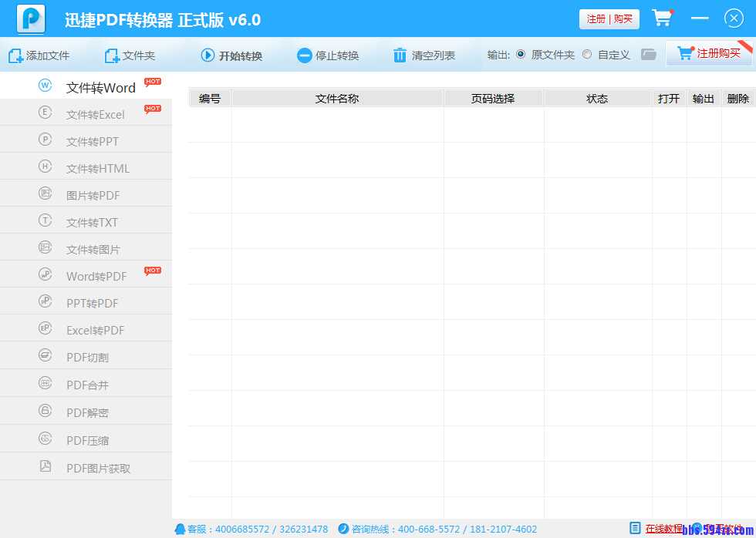The width and height of the screenshot is (756, 538).
Task: Open the output folder browse icon
Action: point(649,54)
